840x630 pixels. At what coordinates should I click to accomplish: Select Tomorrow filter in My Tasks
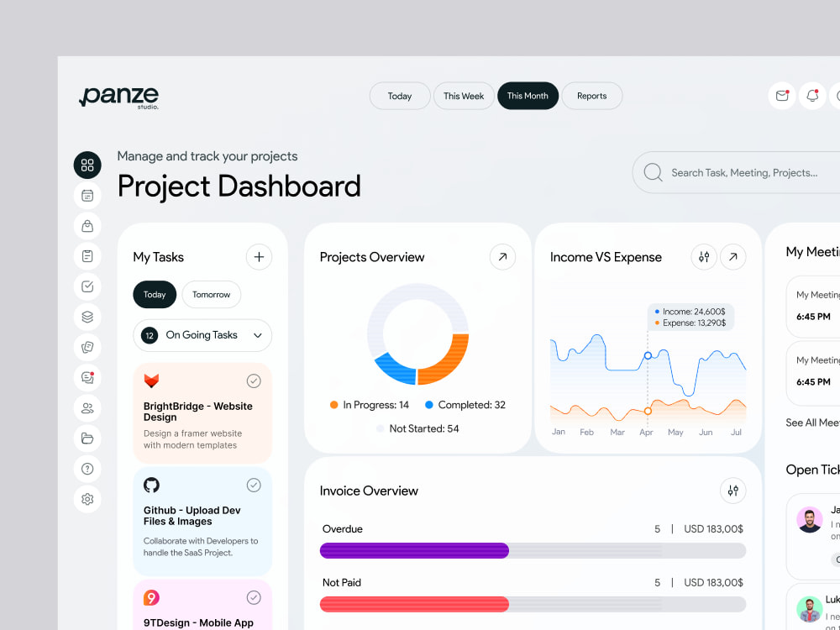click(x=211, y=295)
